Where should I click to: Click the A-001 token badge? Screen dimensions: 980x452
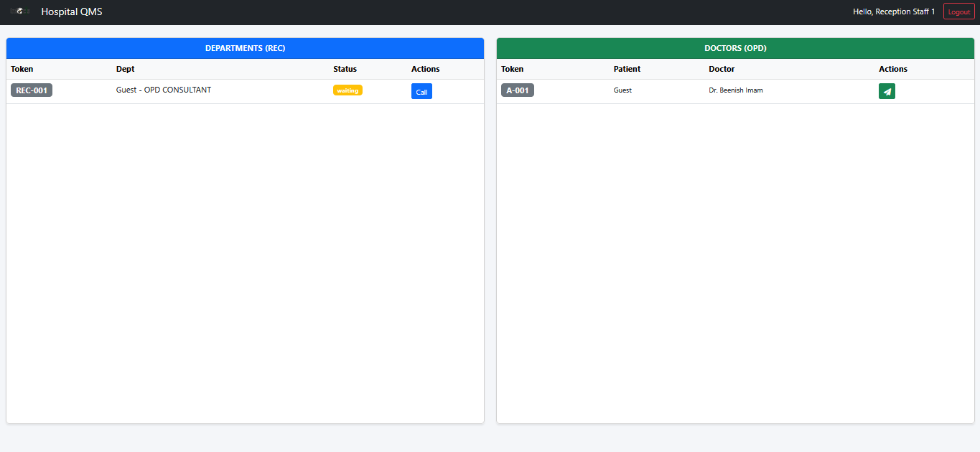(518, 90)
